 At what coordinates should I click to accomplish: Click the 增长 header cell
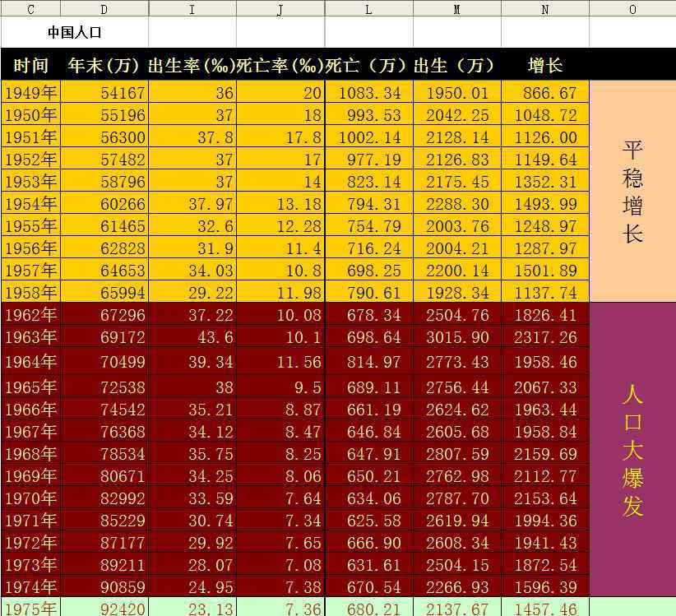click(545, 66)
